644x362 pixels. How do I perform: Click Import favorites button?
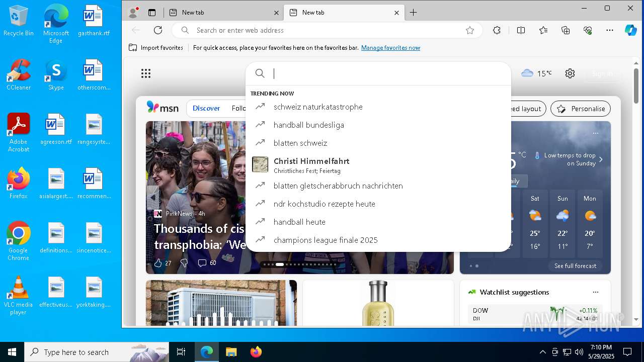[156, 48]
